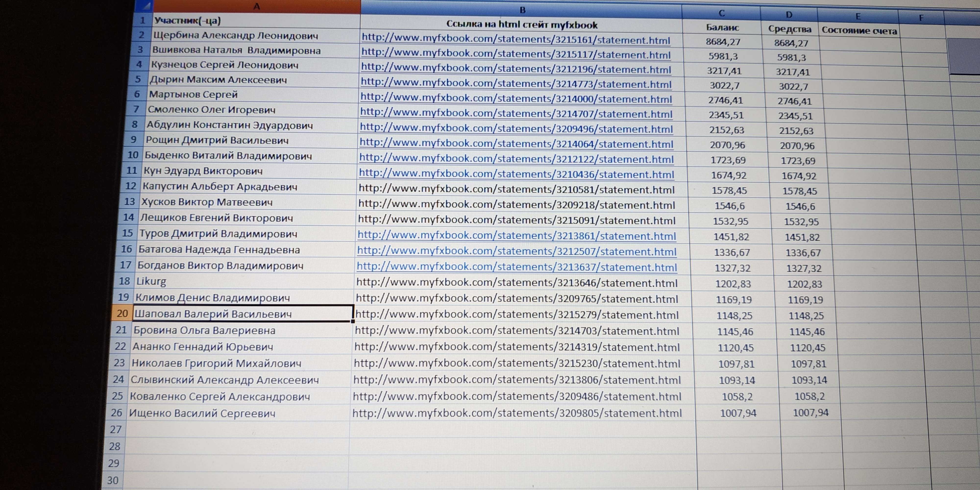Open statement link 3209496 for Абдулин
The width and height of the screenshot is (980, 490).
(x=516, y=128)
